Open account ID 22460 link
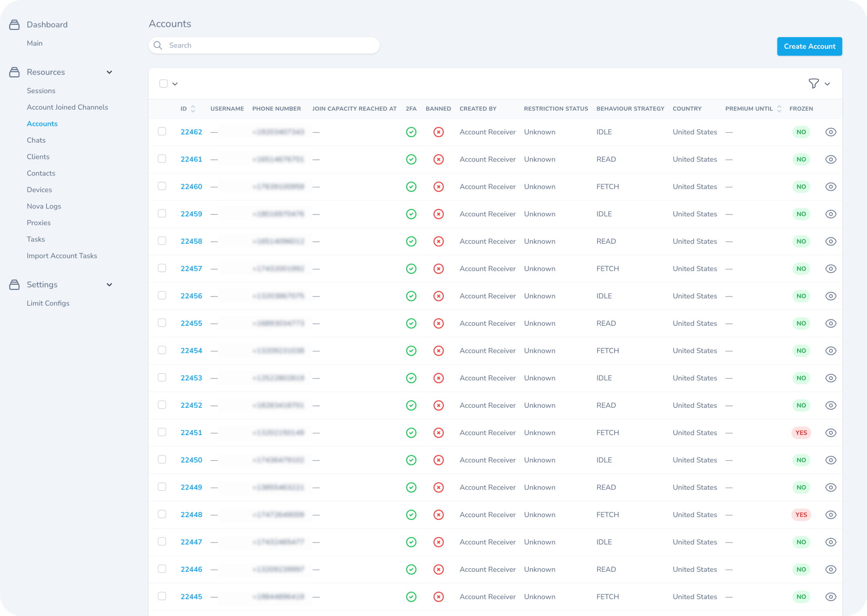 click(x=191, y=187)
